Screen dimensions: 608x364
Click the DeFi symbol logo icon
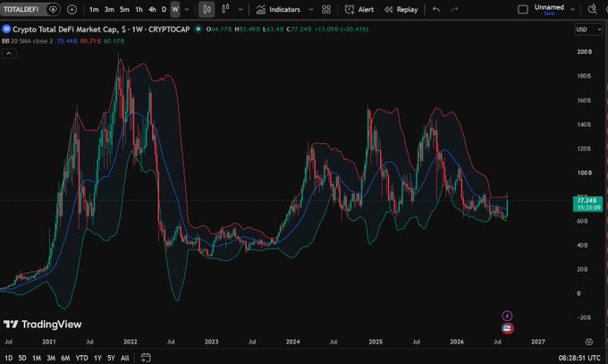click(x=6, y=30)
